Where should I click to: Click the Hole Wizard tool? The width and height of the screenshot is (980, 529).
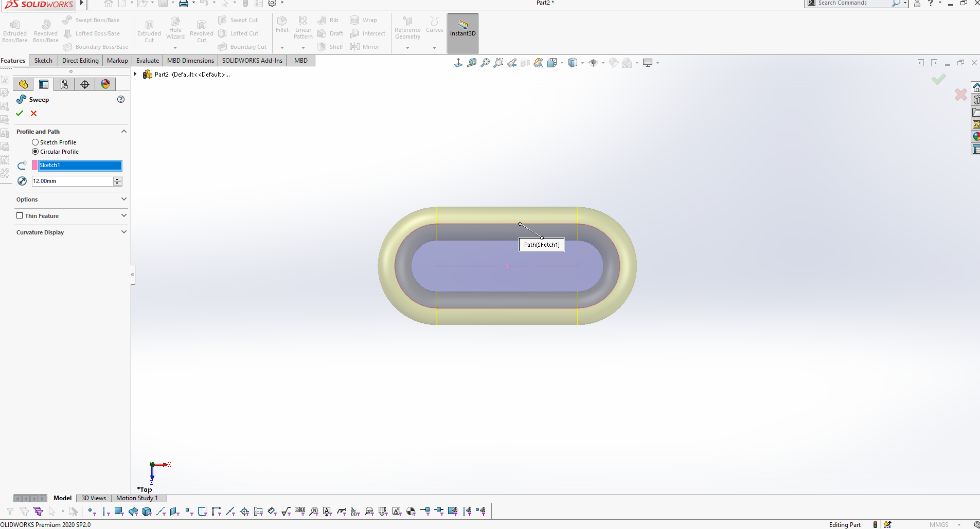coord(175,28)
